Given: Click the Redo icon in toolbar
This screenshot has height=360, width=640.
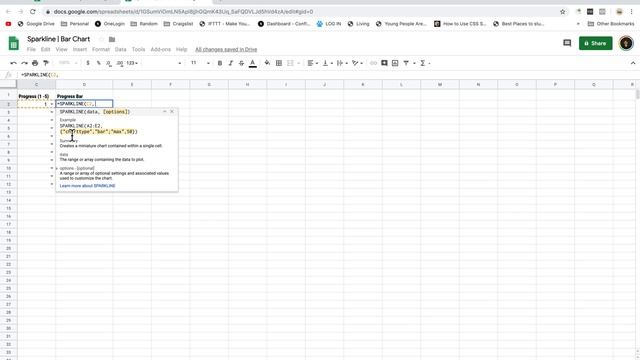Looking at the screenshot, I should (x=24, y=63).
